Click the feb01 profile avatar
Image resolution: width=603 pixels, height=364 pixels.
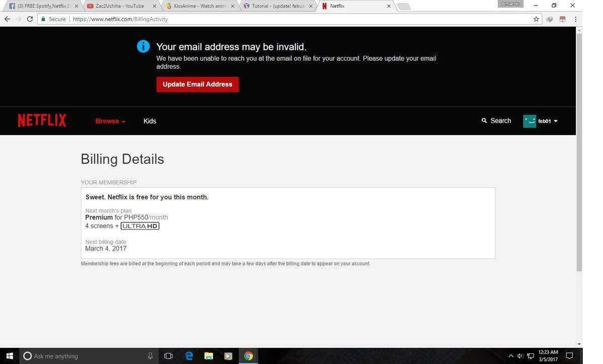tap(530, 121)
